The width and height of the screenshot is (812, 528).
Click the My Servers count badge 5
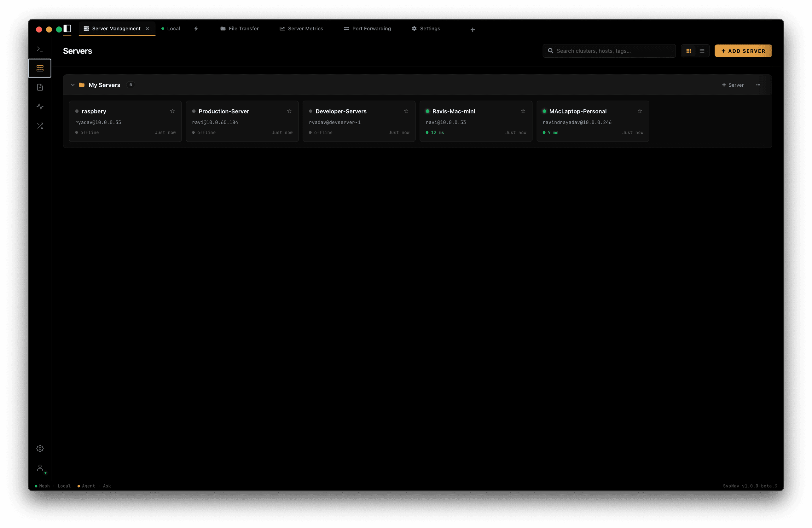130,85
